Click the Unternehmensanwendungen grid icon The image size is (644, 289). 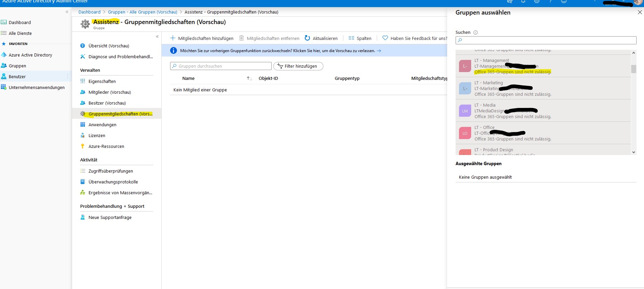coord(4,87)
